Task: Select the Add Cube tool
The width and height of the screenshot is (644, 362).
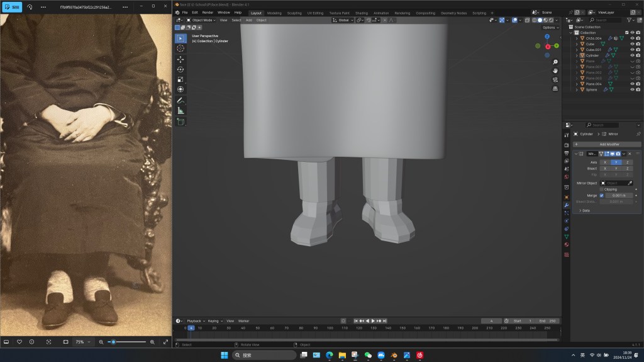Action: tap(180, 121)
